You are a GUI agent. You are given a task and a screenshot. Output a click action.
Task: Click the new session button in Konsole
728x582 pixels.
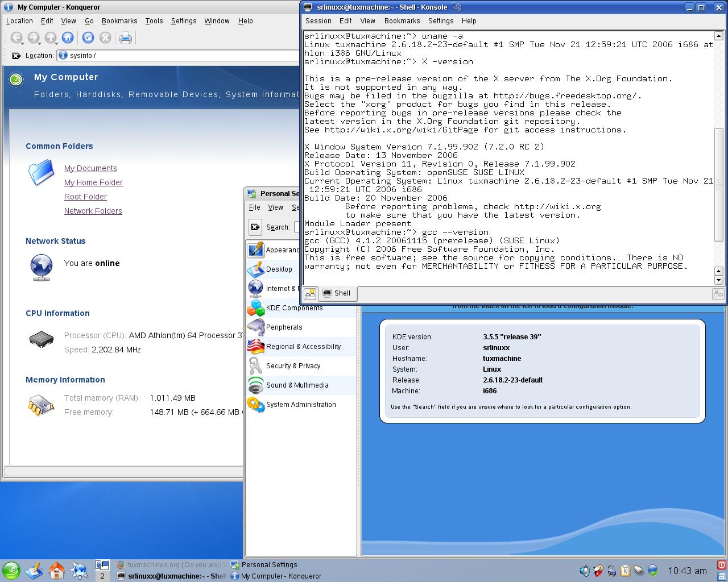[310, 293]
